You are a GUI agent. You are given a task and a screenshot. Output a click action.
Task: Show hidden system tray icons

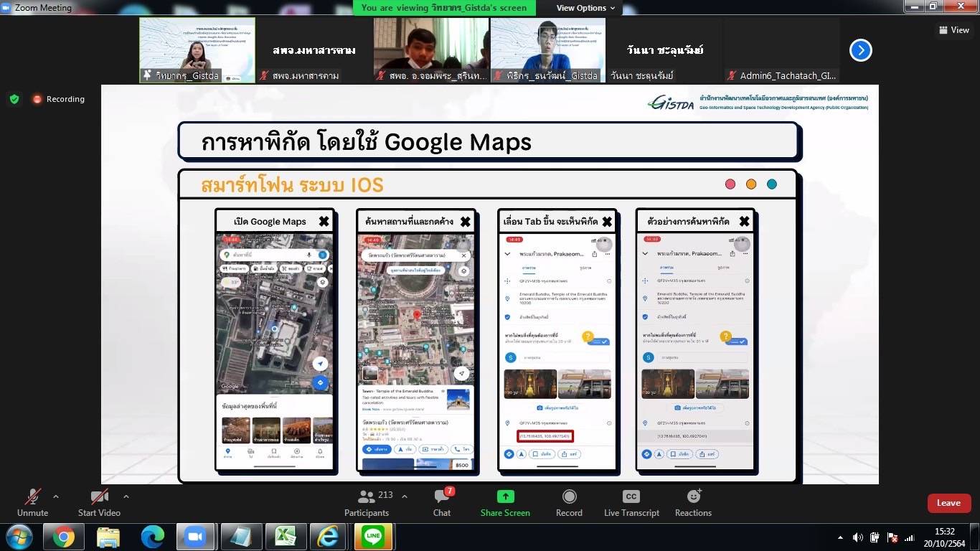tap(840, 537)
